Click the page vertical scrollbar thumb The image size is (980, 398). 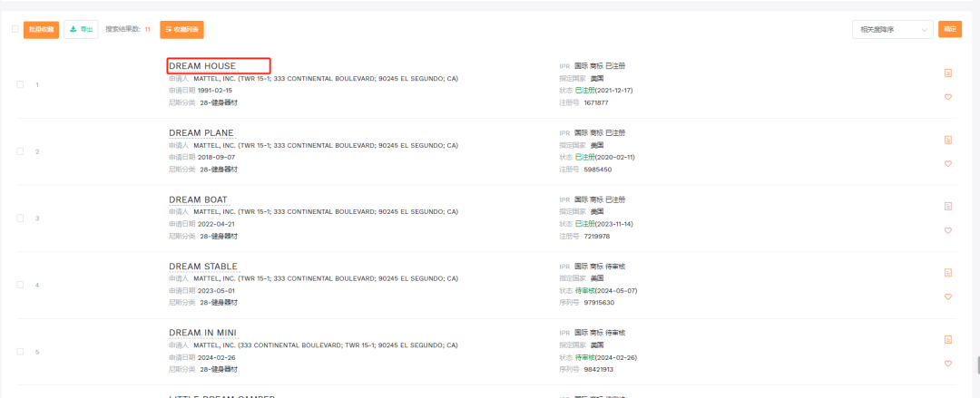click(x=978, y=364)
